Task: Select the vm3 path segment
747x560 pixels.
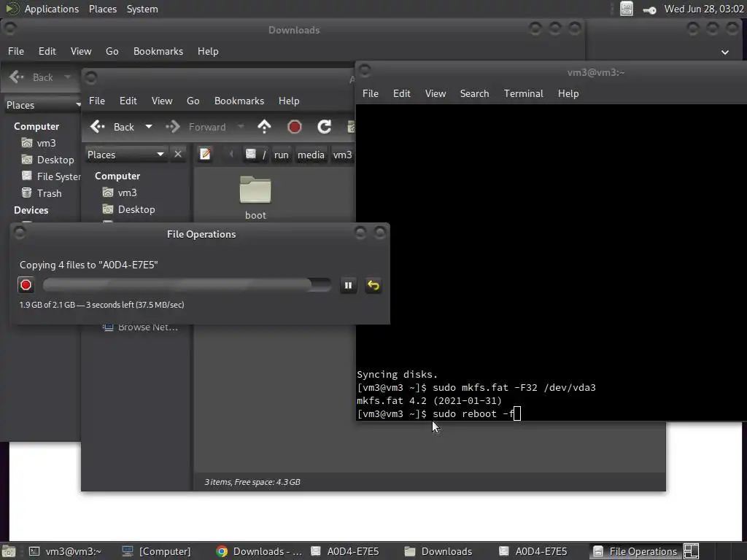Action: (342, 155)
